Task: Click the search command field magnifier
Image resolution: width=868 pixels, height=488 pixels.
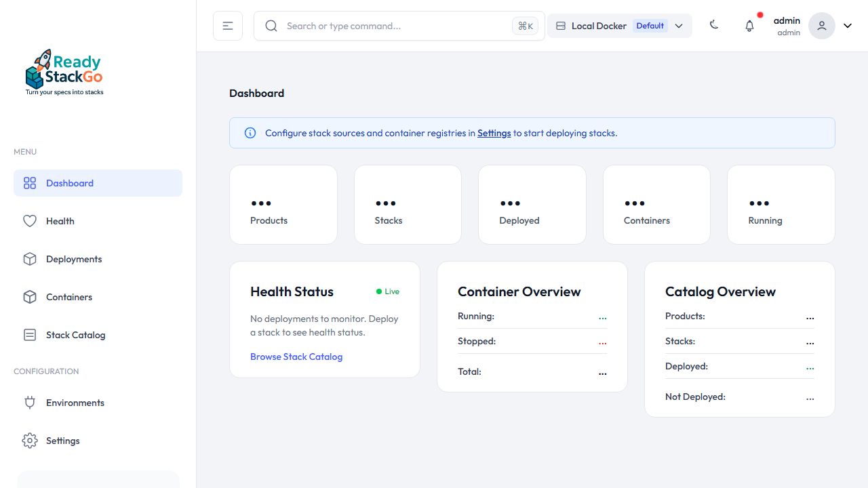Action: [x=271, y=25]
